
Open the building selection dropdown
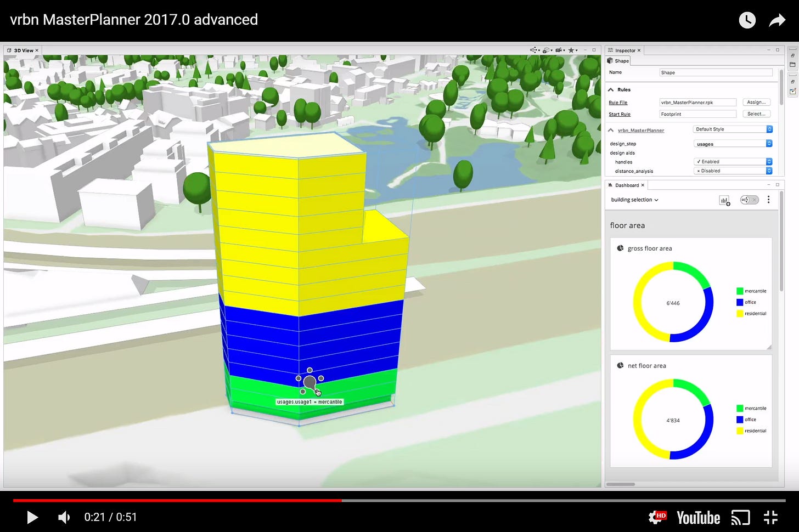(634, 200)
